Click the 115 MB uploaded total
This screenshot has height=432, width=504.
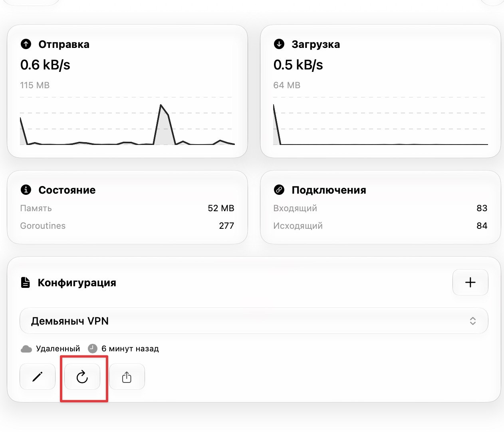pos(35,85)
